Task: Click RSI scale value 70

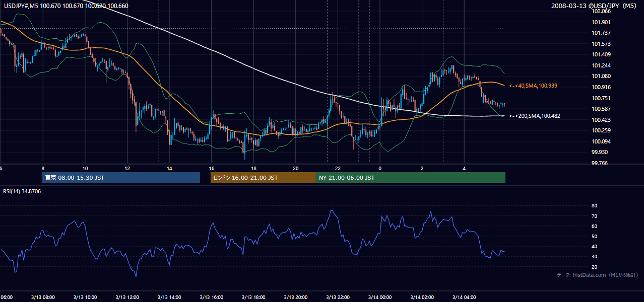Action: point(595,216)
